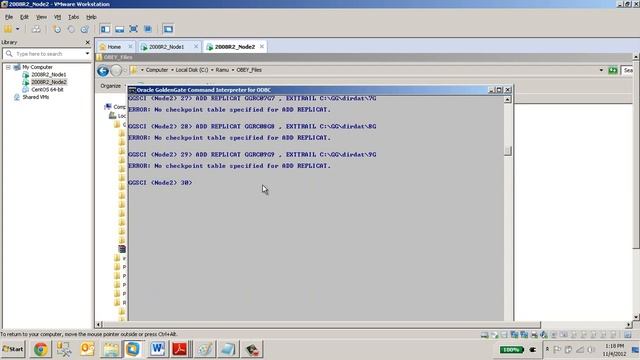Select Shared VMs in the library
Viewport: 640px width, 360px height.
point(36,97)
